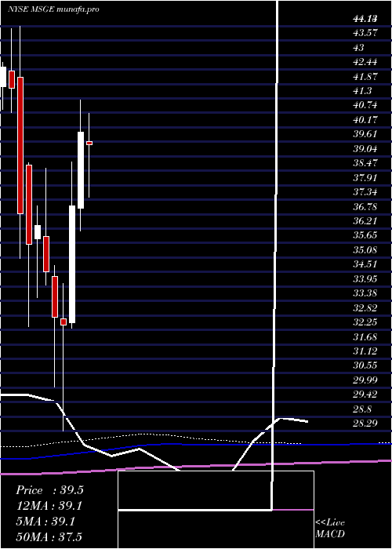Image resolution: width=392 pixels, height=549 pixels.
Task: Click the 28.29 price axis label
Action: (x=365, y=424)
